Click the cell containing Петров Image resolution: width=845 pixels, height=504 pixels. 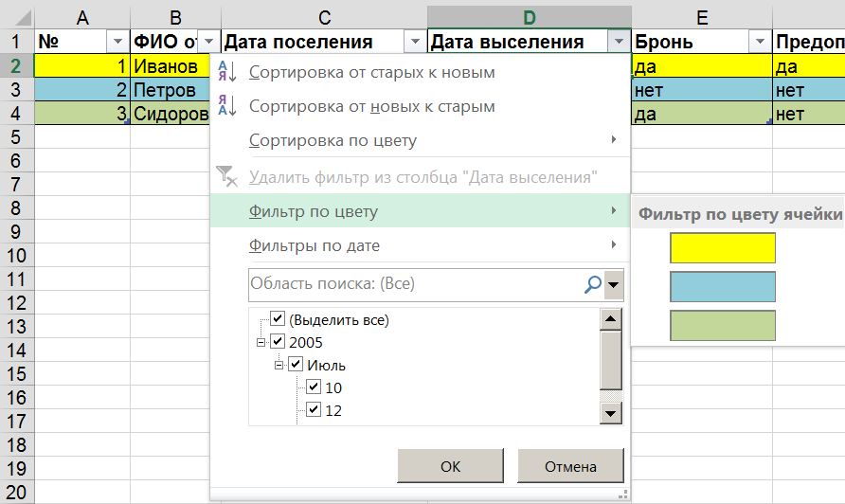pos(170,89)
